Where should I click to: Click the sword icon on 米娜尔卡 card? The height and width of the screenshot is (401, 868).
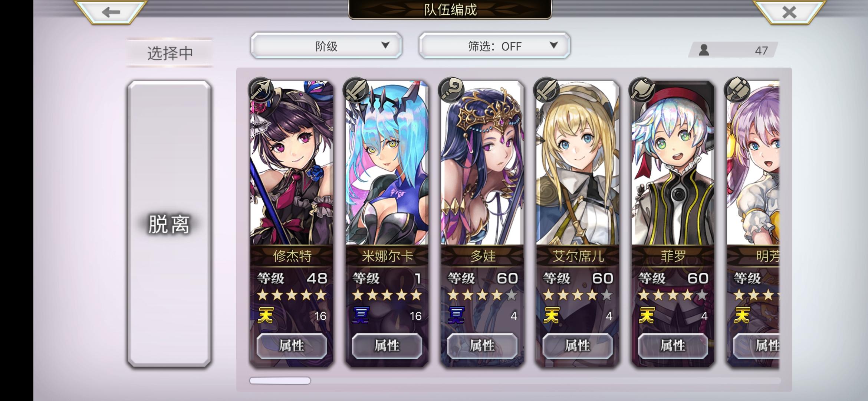[x=356, y=90]
